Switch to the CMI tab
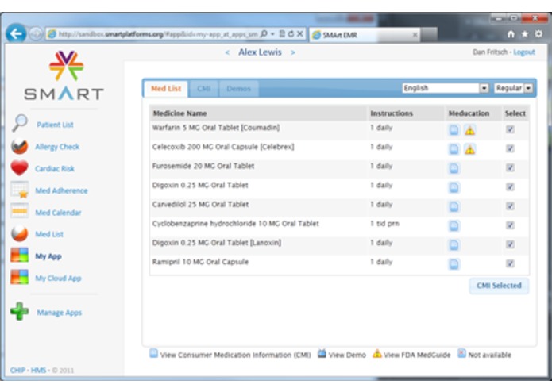This screenshot has width=552, height=392. pyautogui.click(x=204, y=89)
